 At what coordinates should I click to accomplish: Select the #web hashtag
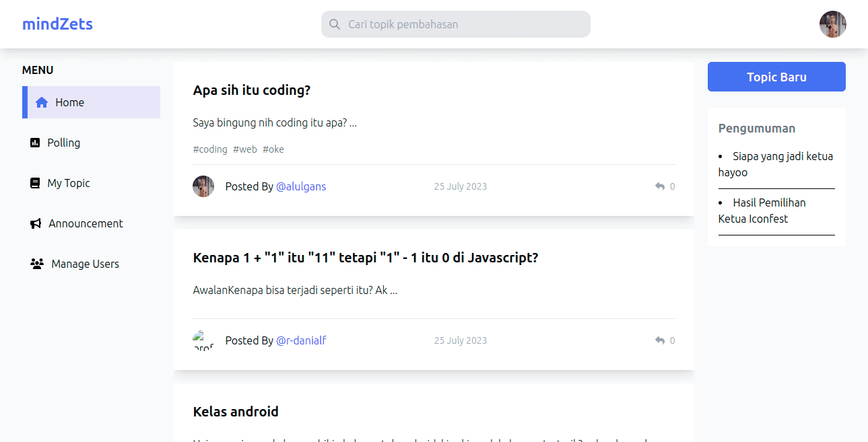(245, 149)
